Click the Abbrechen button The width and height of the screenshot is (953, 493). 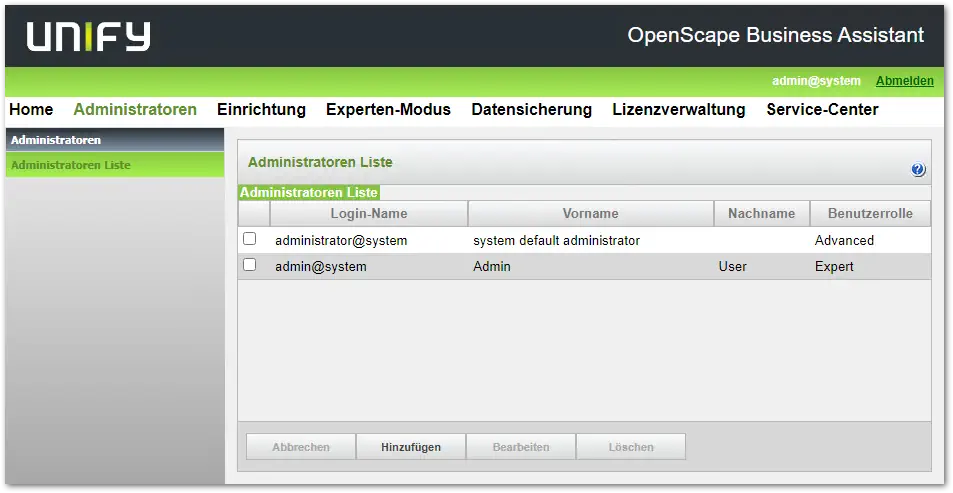301,447
